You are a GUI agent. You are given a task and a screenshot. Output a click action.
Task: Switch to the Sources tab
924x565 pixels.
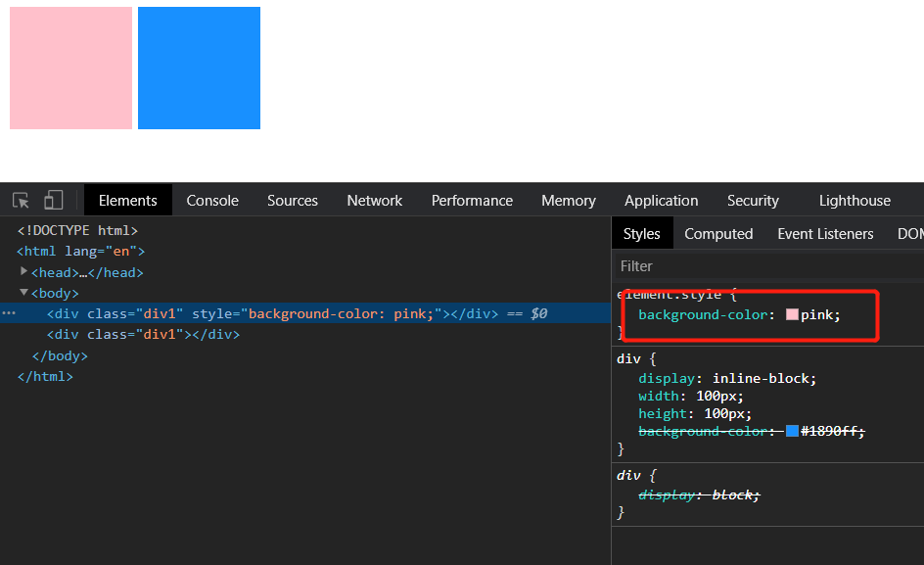[293, 201]
